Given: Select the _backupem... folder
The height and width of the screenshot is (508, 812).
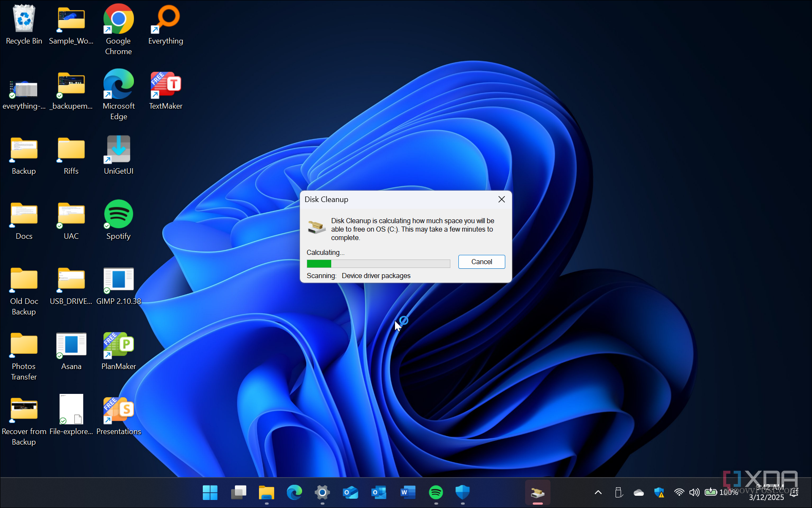Looking at the screenshot, I should pyautogui.click(x=71, y=90).
